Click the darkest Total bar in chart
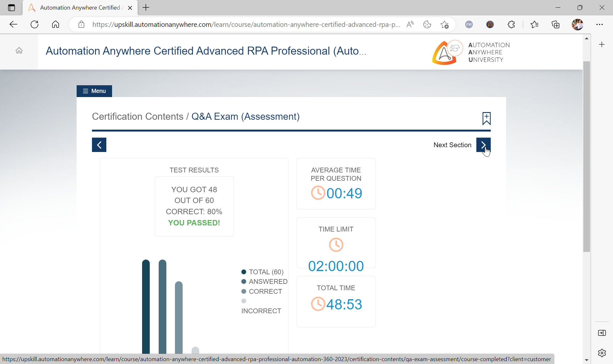 click(146, 307)
